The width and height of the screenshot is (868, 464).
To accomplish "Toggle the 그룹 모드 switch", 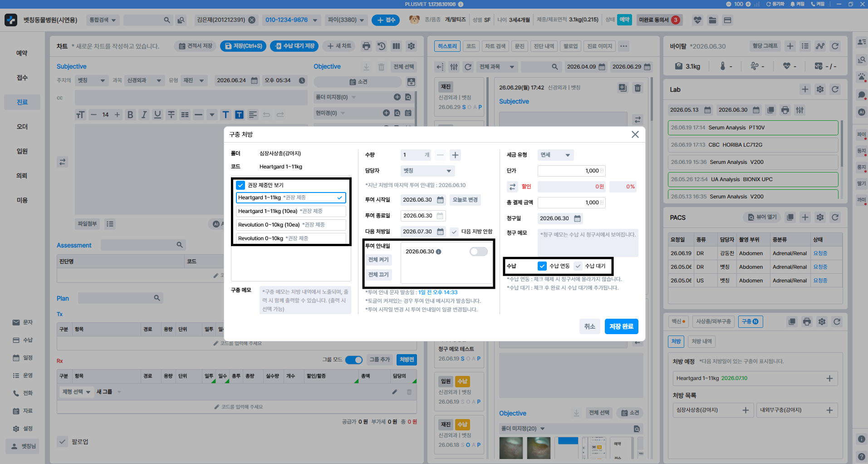I will (354, 360).
